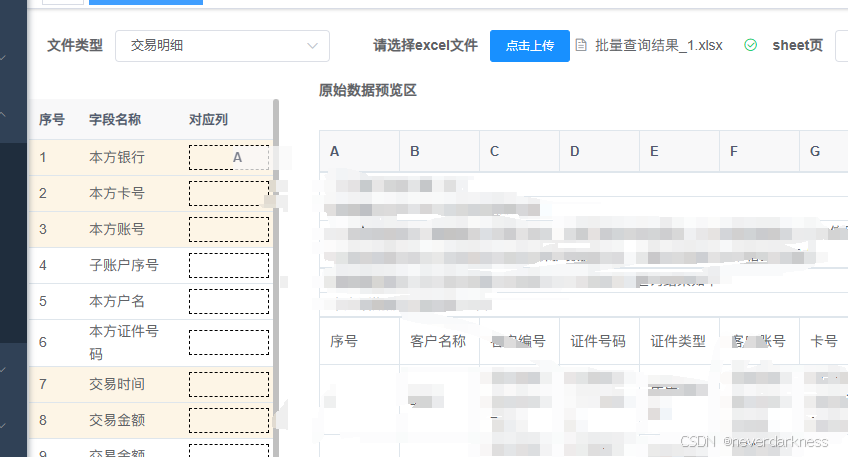Select column C header in preview
The height and width of the screenshot is (457, 848).
519,151
